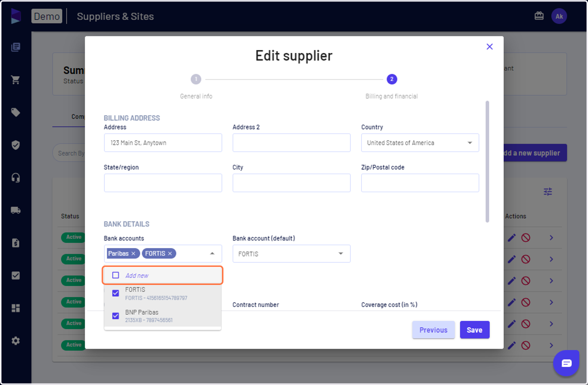Tick the Add new checkbox
The height and width of the screenshot is (385, 588).
coord(116,275)
